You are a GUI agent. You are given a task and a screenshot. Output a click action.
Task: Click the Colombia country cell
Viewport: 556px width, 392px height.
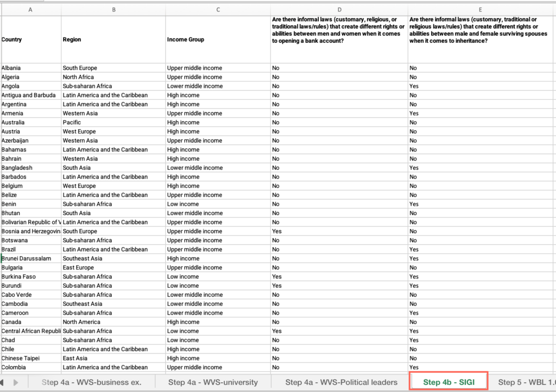coord(31,368)
